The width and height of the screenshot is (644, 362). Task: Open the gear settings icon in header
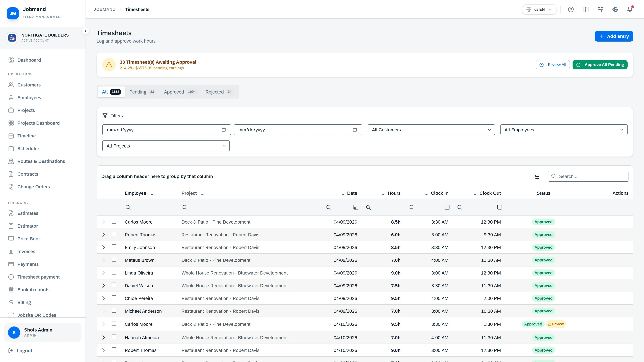click(615, 10)
